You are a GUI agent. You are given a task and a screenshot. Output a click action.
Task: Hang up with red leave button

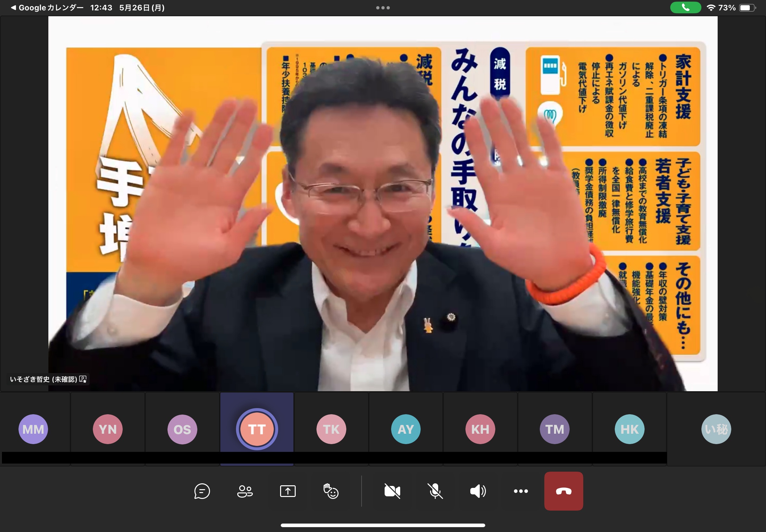point(563,491)
